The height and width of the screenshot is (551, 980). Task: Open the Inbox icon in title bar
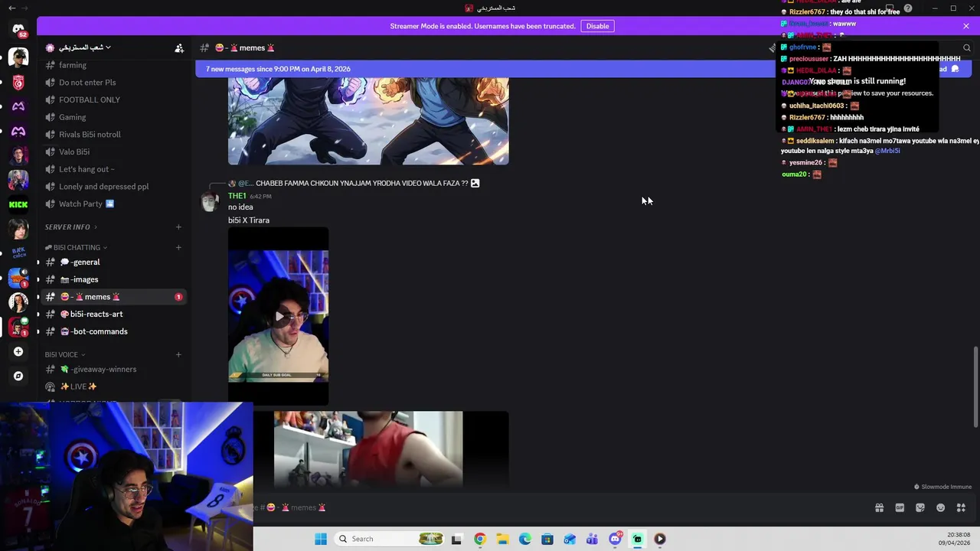click(890, 8)
